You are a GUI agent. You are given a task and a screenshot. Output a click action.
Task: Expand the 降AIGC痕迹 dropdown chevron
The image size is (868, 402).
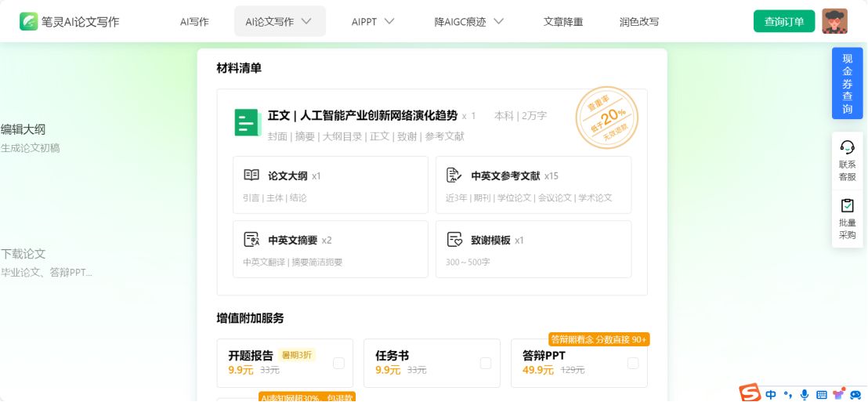point(499,22)
